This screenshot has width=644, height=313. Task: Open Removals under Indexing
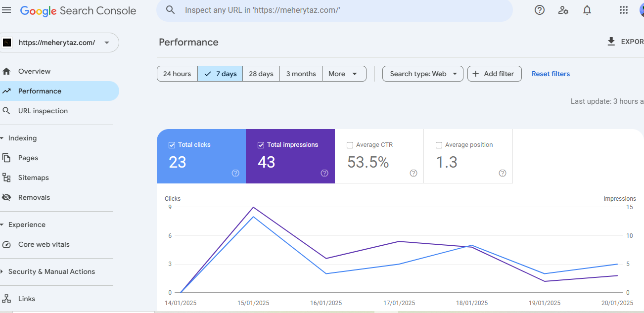pos(59,197)
